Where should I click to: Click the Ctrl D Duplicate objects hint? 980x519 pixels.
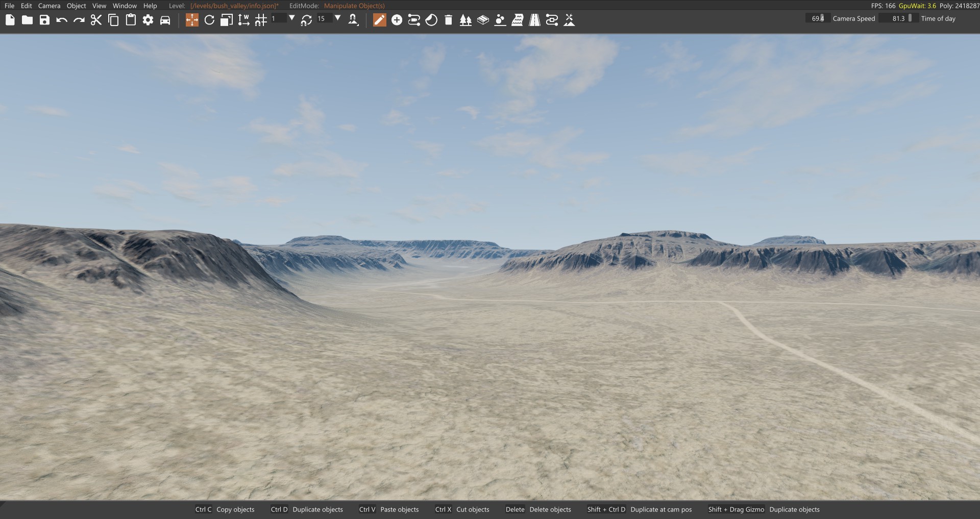(307, 509)
